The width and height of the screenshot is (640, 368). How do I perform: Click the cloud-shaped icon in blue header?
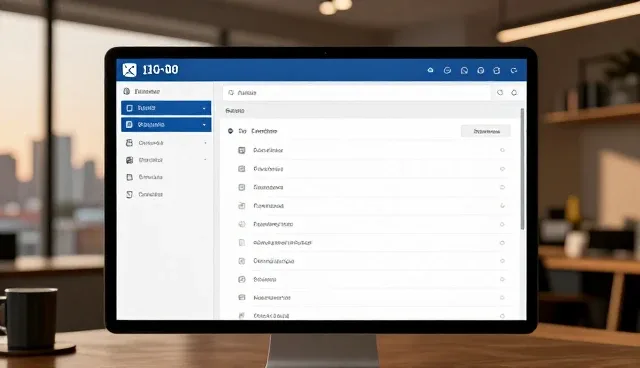tap(430, 70)
